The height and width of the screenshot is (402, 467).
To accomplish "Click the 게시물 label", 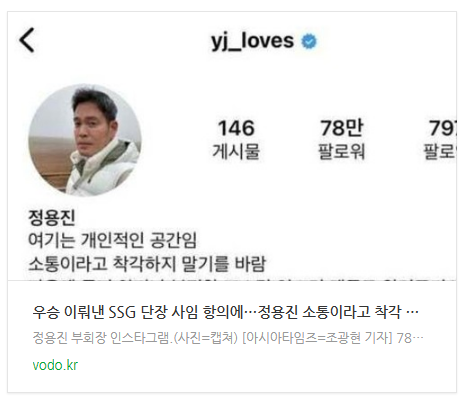I will 236,152.
